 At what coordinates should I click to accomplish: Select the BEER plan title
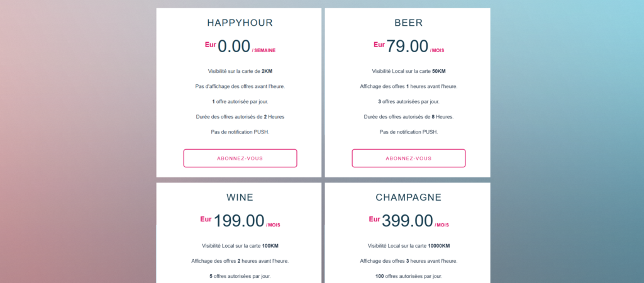coord(408,23)
